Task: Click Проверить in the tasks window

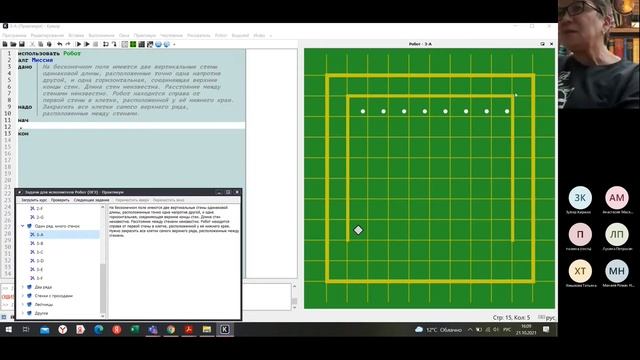Action: click(60, 200)
